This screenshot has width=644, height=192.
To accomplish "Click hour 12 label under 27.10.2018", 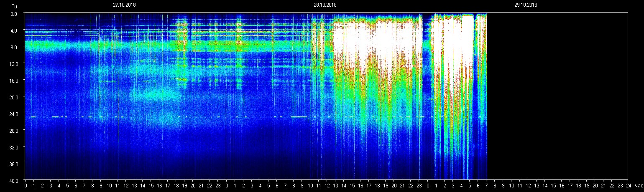I will 126,186.
